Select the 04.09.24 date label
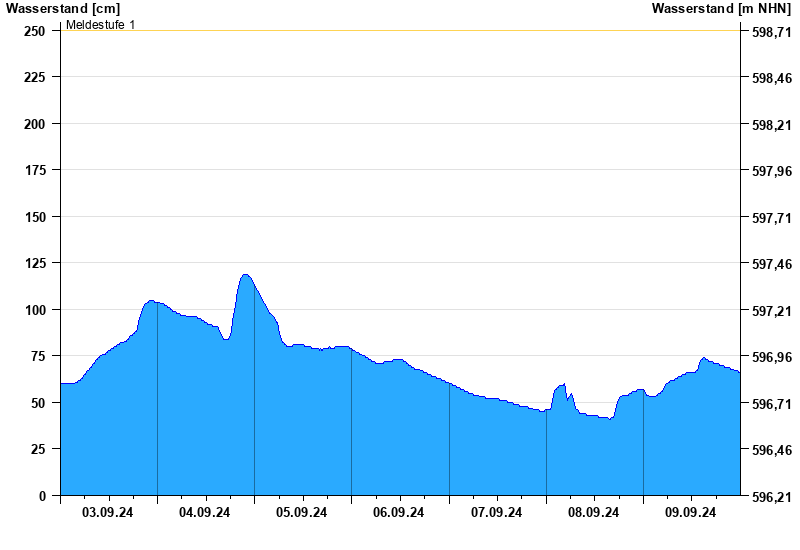800x550 pixels. [x=205, y=513]
